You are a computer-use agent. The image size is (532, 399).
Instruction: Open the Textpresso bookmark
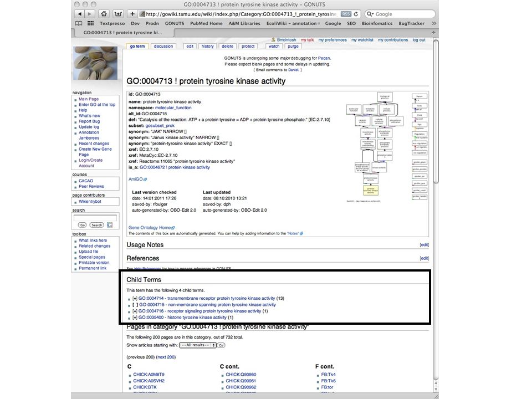[x=112, y=23]
